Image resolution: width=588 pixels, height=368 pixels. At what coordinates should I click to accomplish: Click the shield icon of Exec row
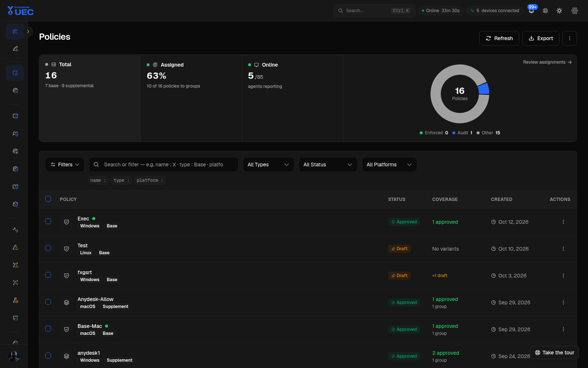click(67, 222)
